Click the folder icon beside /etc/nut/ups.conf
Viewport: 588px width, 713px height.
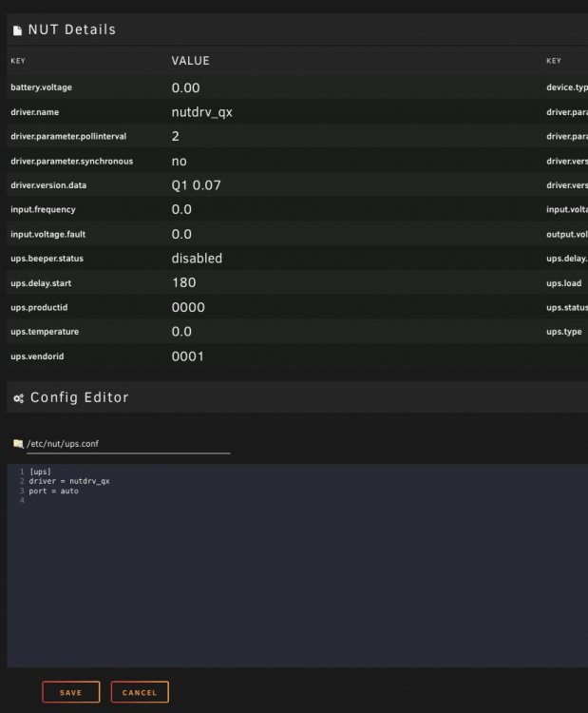pos(18,443)
